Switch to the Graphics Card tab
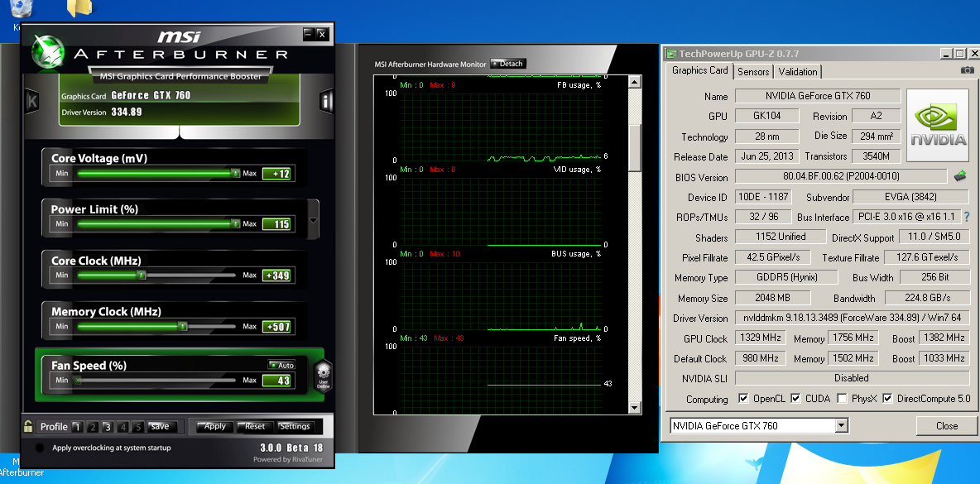The image size is (980, 484). coord(699,70)
